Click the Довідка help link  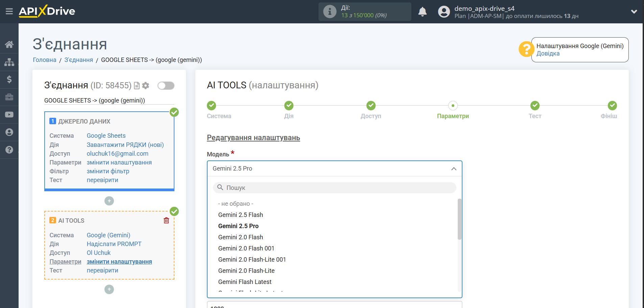click(548, 53)
